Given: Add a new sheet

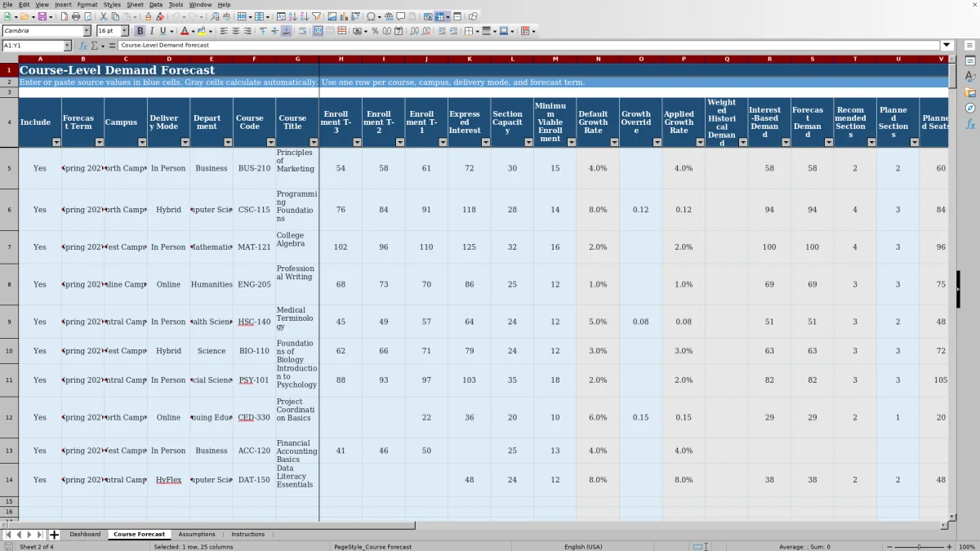Looking at the screenshot, I should pyautogui.click(x=55, y=535).
